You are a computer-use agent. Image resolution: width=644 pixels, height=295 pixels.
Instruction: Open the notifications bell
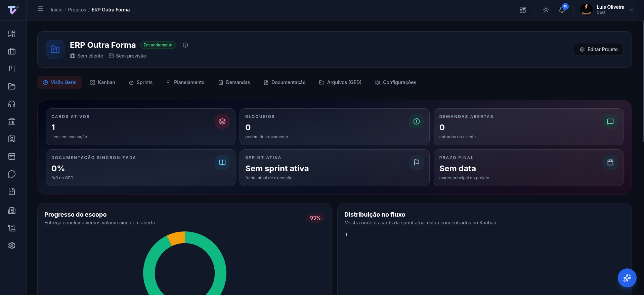tap(562, 10)
